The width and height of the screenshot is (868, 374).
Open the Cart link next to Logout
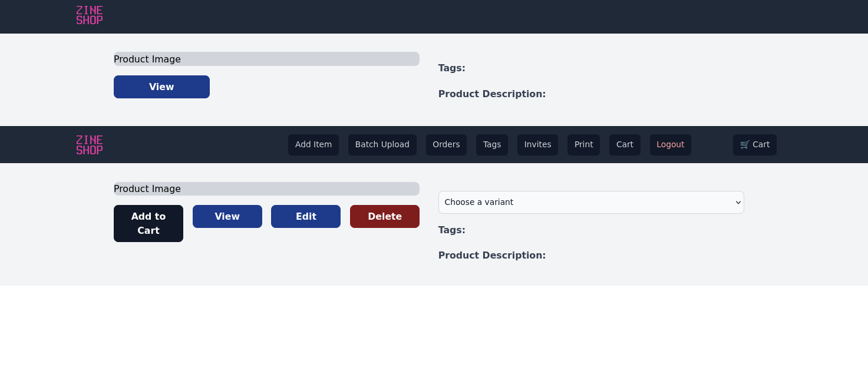click(x=625, y=145)
